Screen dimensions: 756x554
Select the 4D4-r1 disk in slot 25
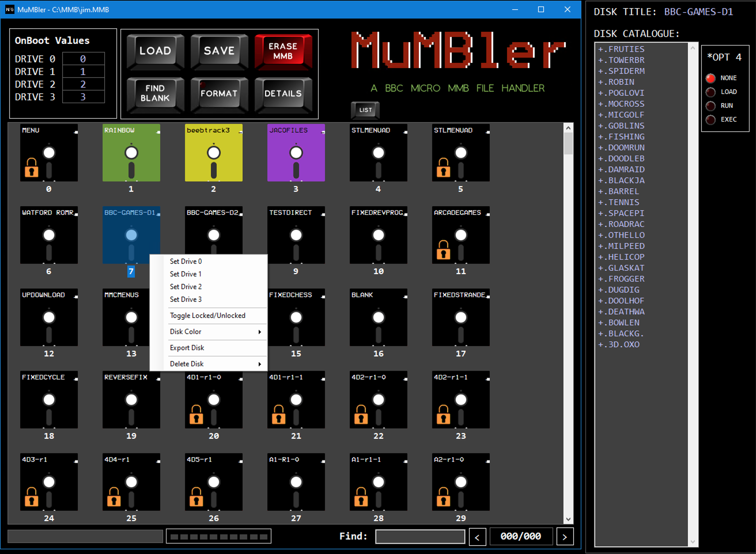[131, 482]
